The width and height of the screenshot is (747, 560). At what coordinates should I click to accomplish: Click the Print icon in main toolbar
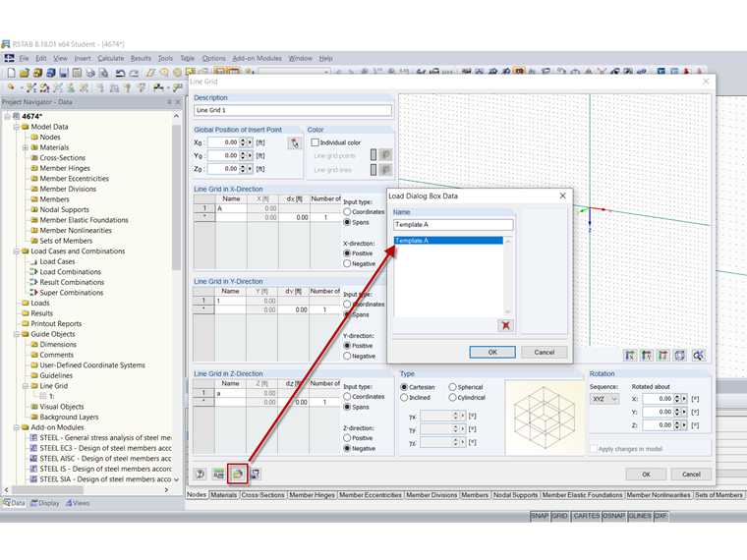90,73
